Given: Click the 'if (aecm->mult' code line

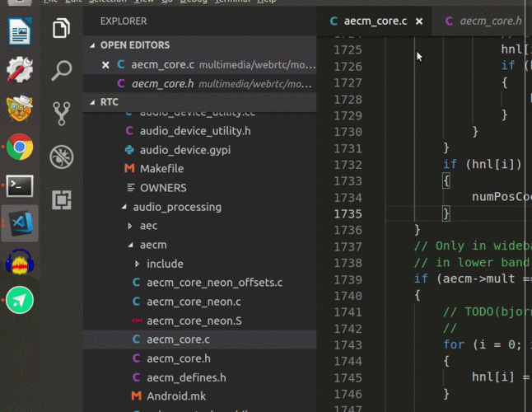Looking at the screenshot, I should point(473,279).
